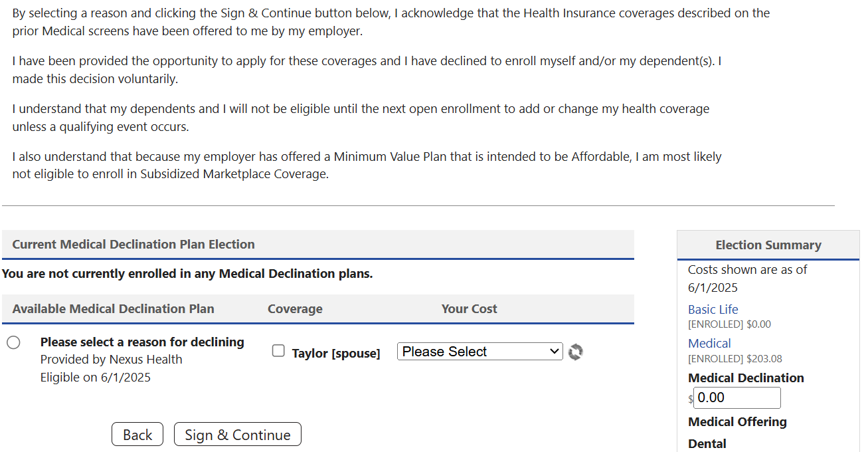This screenshot has width=868, height=452.
Task: View the Medical plan enrollment link
Action: point(709,343)
